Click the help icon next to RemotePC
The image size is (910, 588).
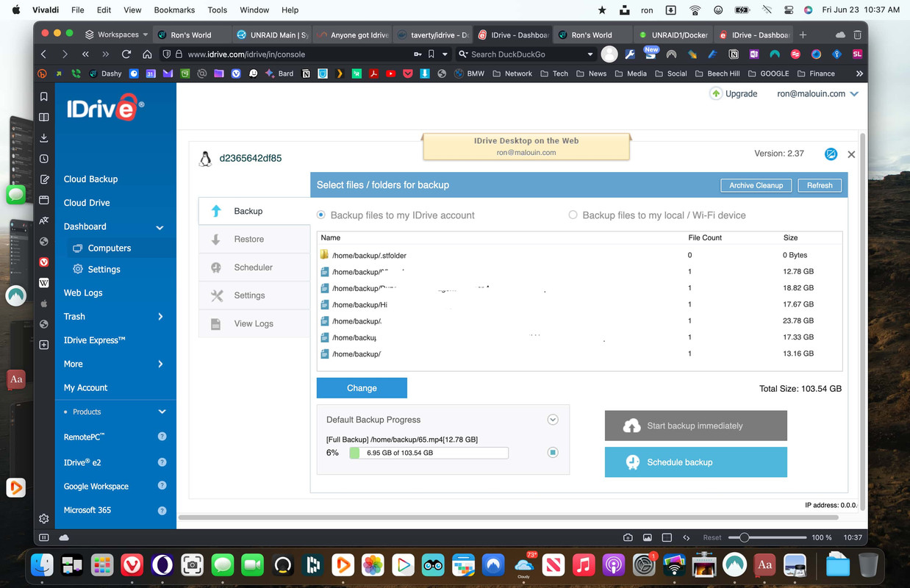(x=162, y=437)
